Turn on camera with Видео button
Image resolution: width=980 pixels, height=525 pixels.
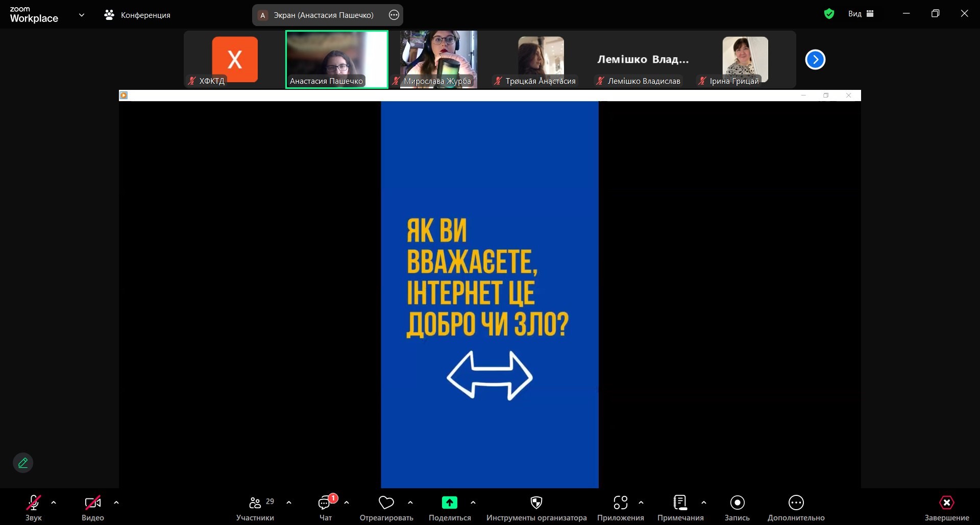[x=92, y=503]
